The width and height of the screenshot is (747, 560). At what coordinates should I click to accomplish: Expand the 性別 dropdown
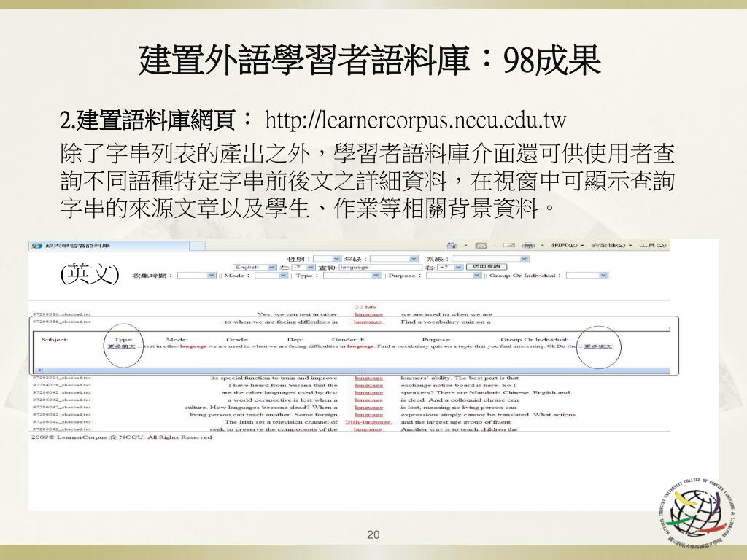click(327, 259)
